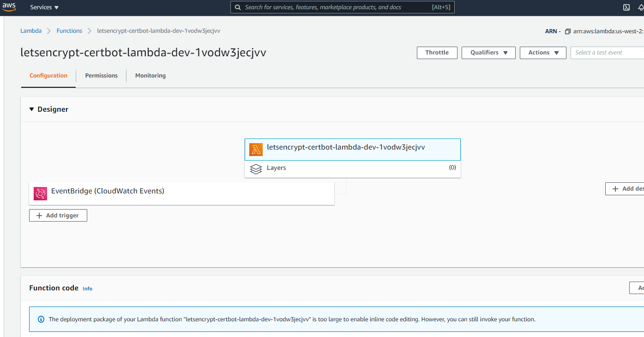Open the Qualifiers dropdown
This screenshot has width=644, height=337.
(x=488, y=53)
